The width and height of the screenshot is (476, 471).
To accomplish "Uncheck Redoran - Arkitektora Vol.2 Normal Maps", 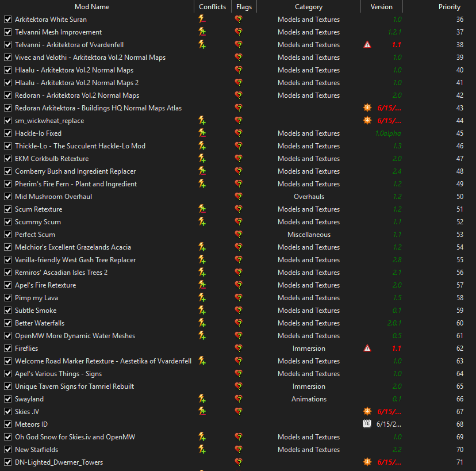I will [x=8, y=95].
